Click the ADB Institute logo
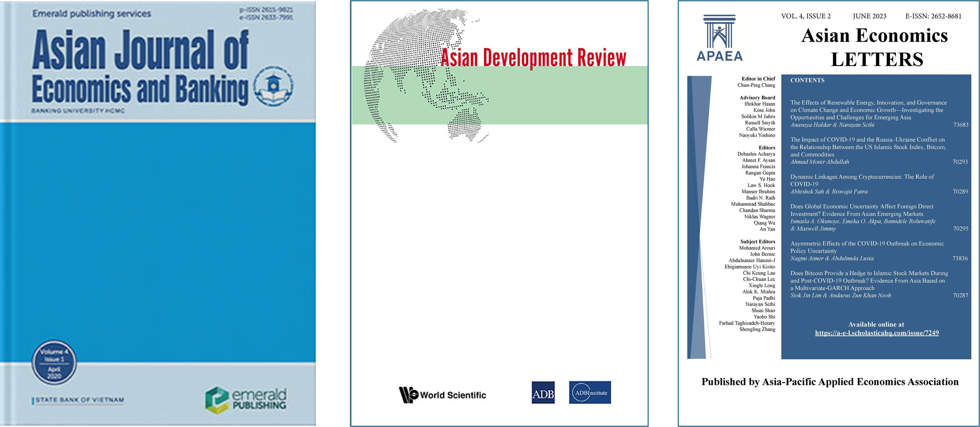The image size is (980, 427). (590, 392)
